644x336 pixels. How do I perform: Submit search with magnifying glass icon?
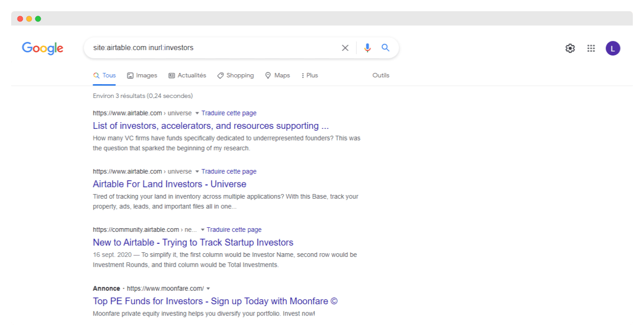[386, 48]
